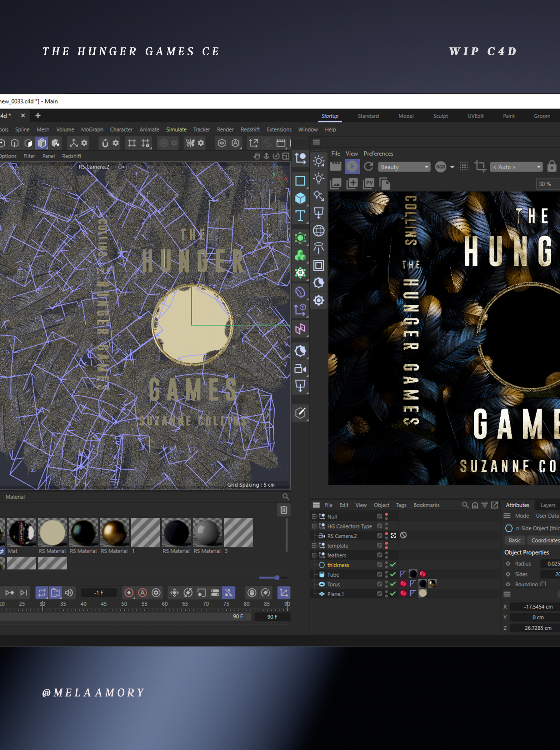Image resolution: width=560 pixels, height=750 pixels.
Task: Open the Beauty AOV dropdown
Action: point(404,167)
